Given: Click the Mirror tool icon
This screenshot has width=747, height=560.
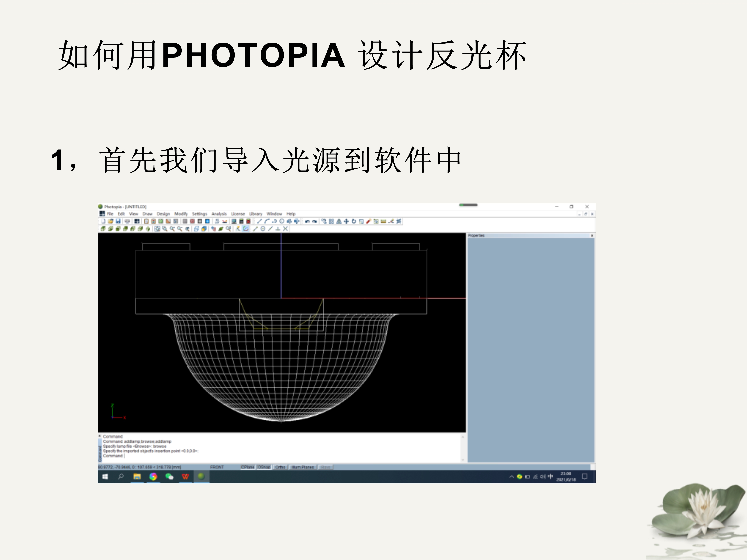Looking at the screenshot, I should point(339,222).
